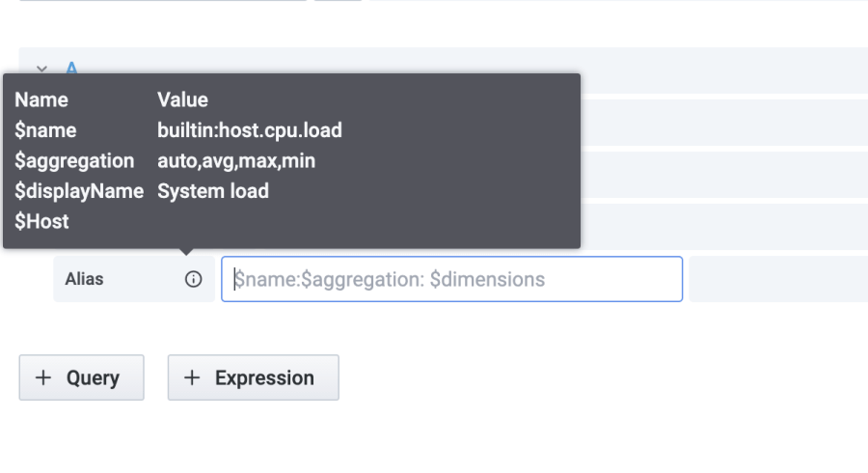Click the System load value in tooltip
This screenshot has height=473, width=868.
point(213,191)
